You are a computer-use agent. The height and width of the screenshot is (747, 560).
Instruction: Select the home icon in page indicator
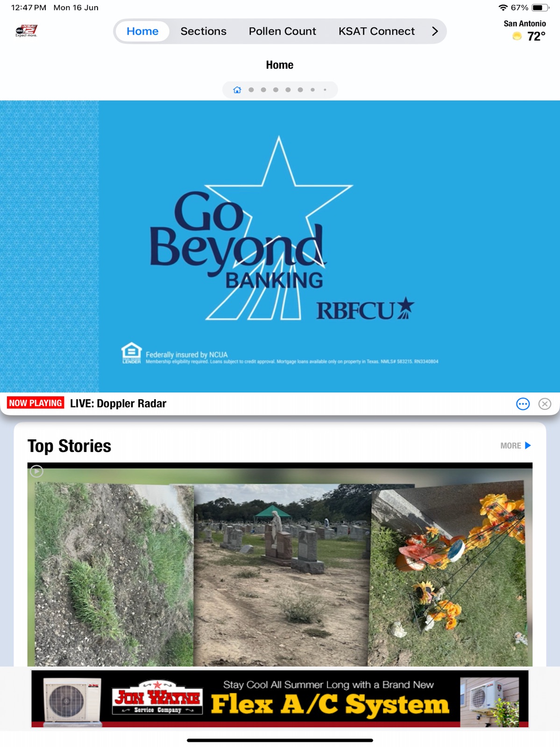point(237,90)
